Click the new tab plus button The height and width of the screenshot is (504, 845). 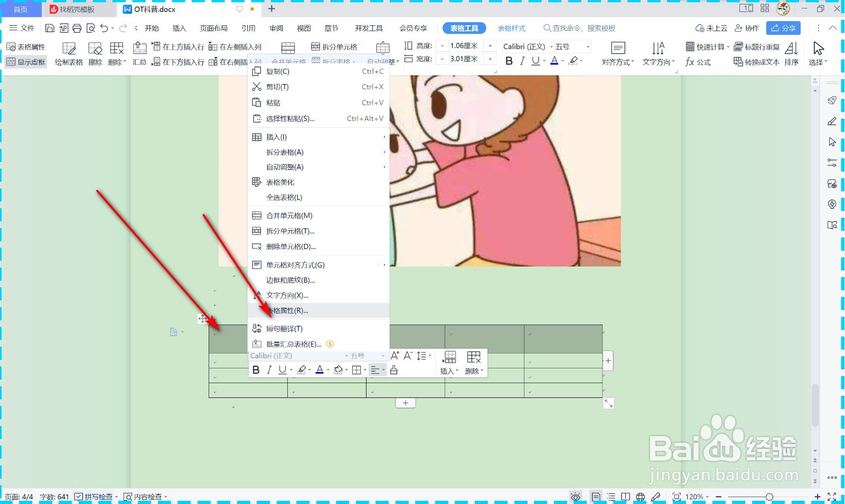[x=271, y=9]
